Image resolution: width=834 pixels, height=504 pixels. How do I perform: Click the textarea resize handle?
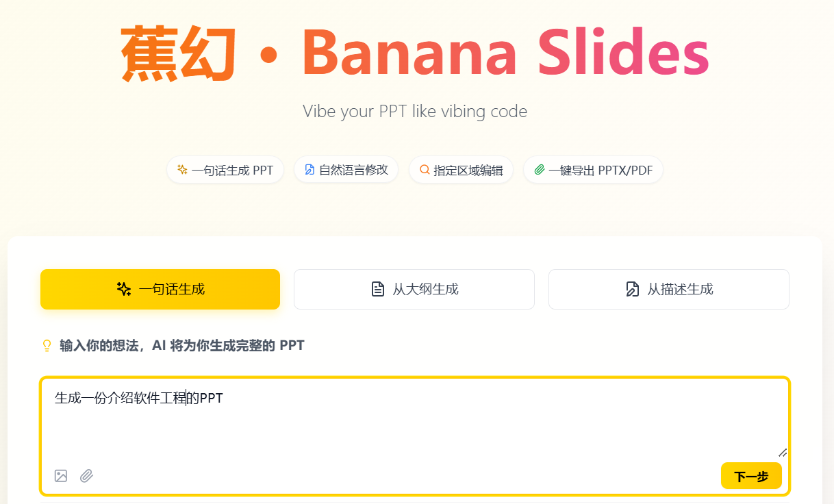click(782, 452)
